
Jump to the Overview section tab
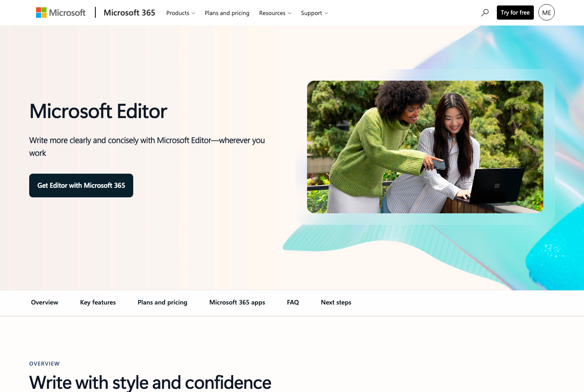[x=45, y=302]
